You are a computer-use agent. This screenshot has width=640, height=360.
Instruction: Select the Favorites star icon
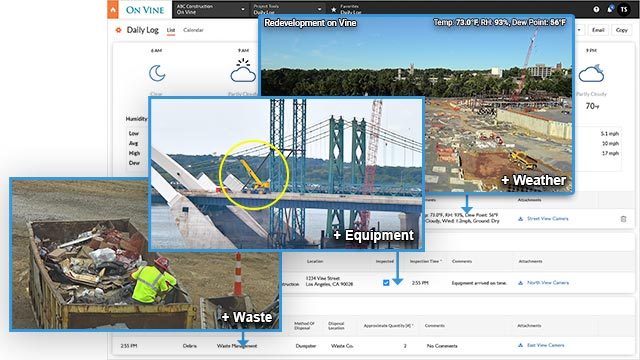tap(333, 9)
